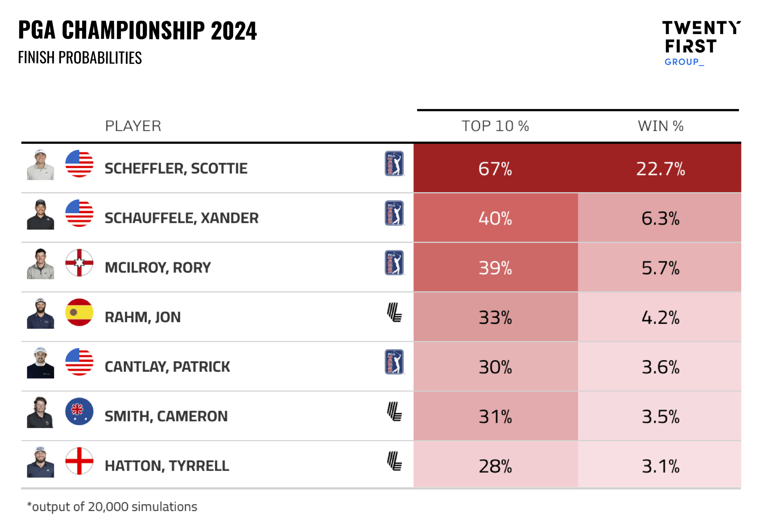Click the WIN % column header
762x532 pixels.
click(x=660, y=126)
